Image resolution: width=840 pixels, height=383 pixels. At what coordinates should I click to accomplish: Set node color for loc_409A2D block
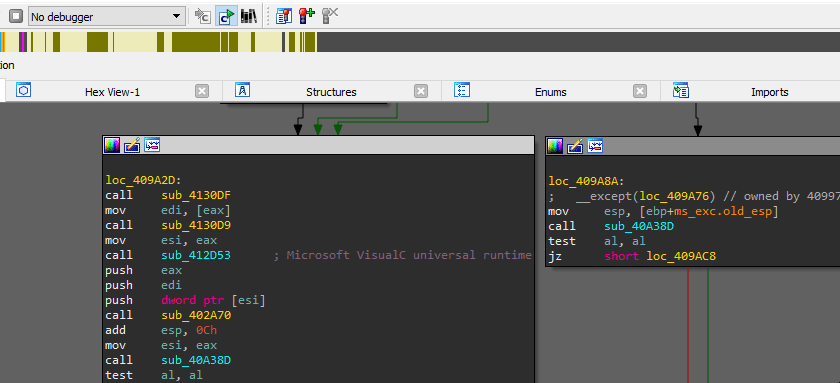(x=112, y=145)
